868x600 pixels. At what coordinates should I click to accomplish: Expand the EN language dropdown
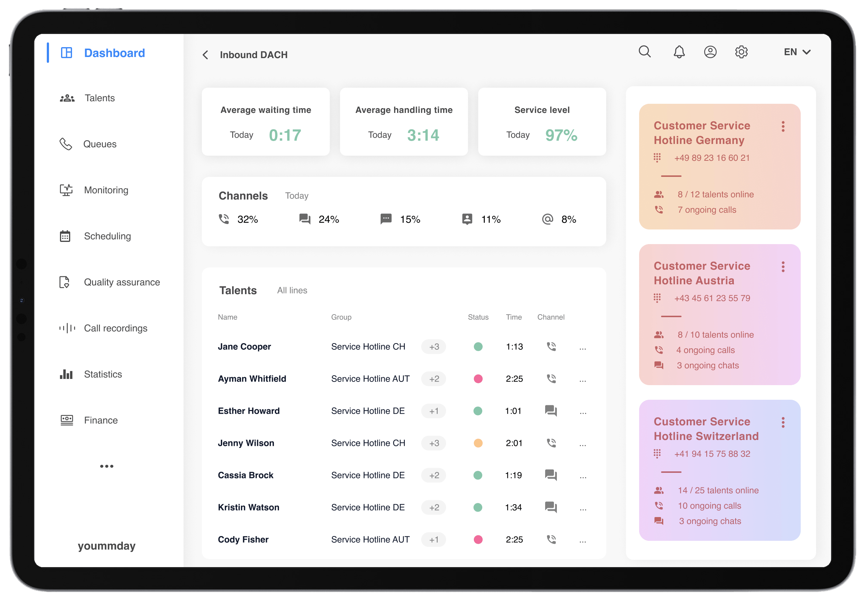click(796, 52)
